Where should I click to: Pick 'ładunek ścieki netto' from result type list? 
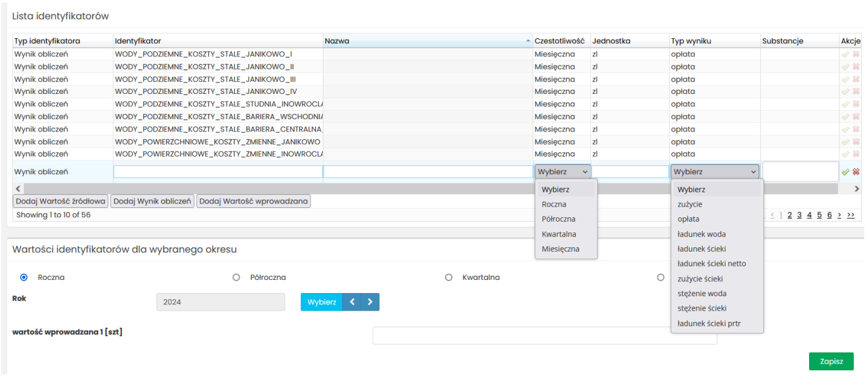712,264
